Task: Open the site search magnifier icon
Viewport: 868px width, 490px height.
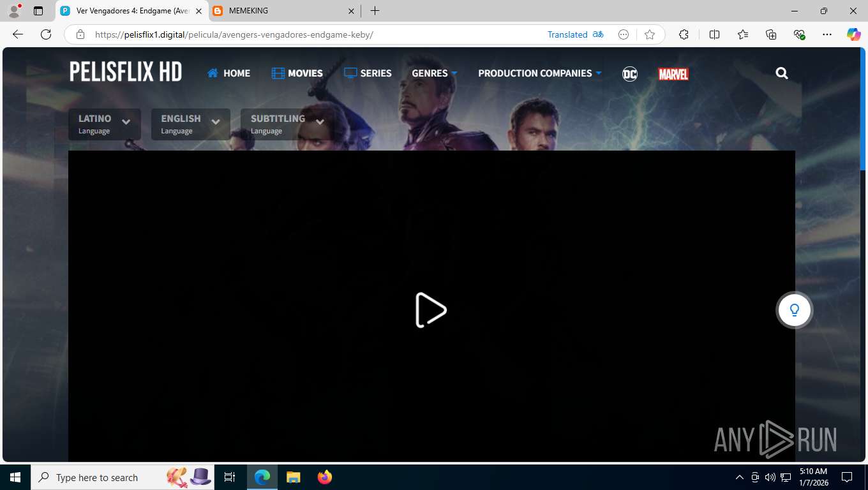Action: pyautogui.click(x=782, y=73)
